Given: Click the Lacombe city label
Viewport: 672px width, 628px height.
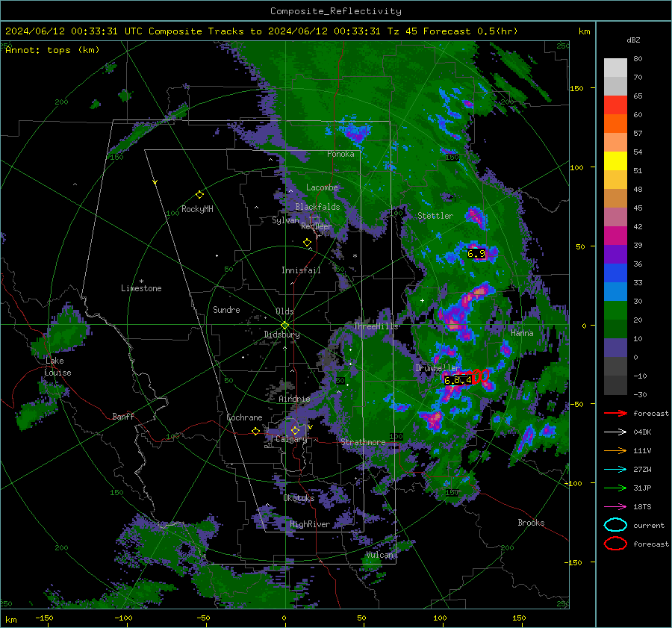Looking at the screenshot, I should point(322,187).
